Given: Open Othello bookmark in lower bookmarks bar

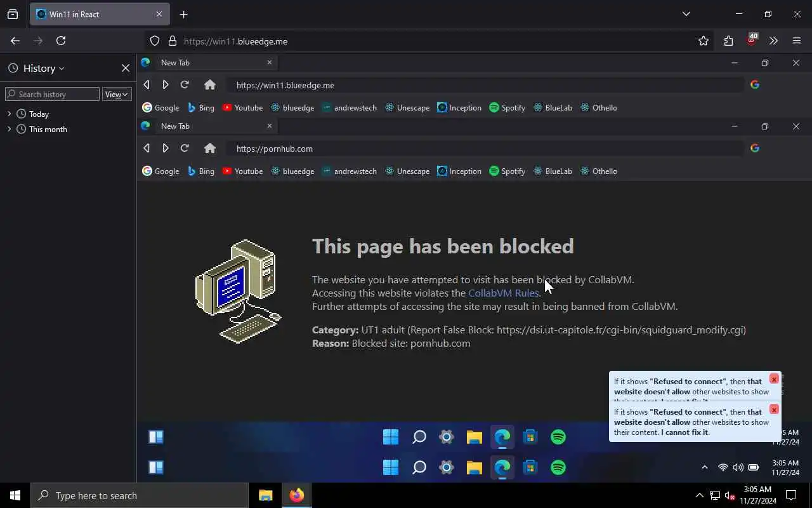Looking at the screenshot, I should pos(598,171).
